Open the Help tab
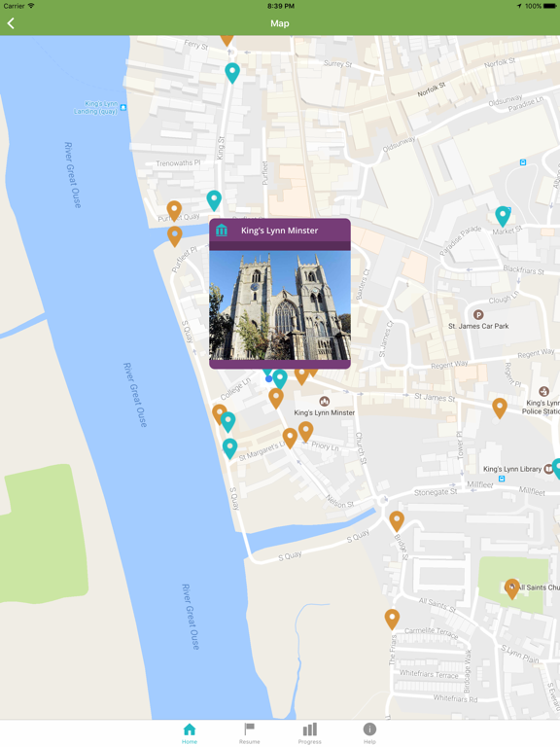This screenshot has height=747, width=560. [370, 733]
